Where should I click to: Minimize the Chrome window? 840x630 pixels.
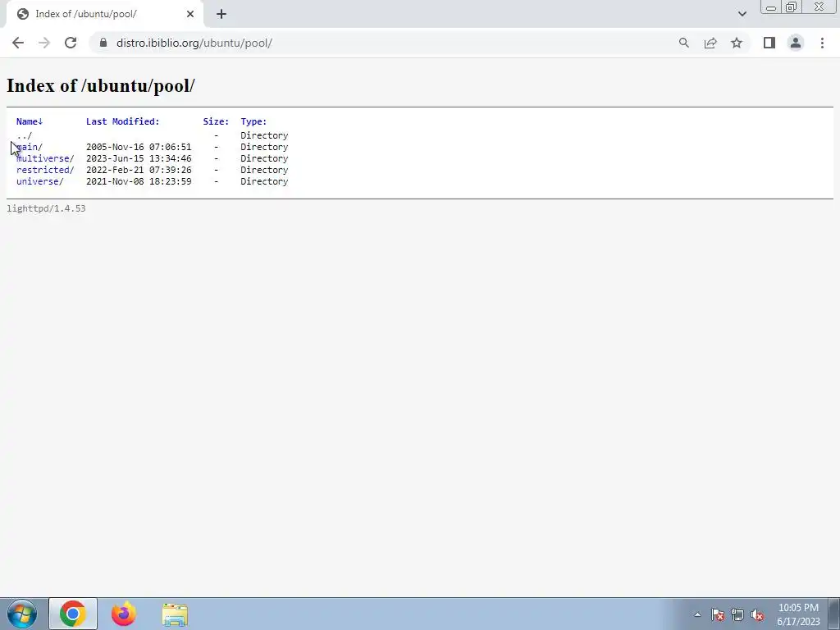click(x=771, y=7)
